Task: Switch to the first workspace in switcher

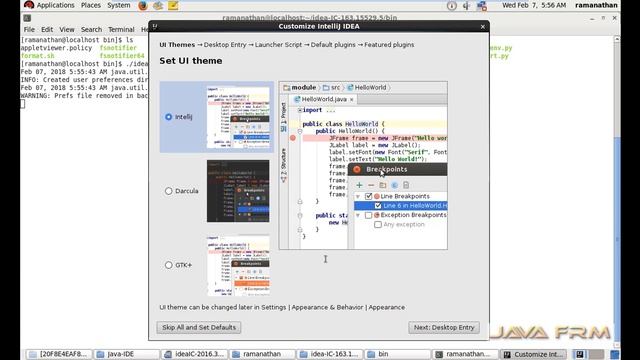Action: (x=580, y=354)
